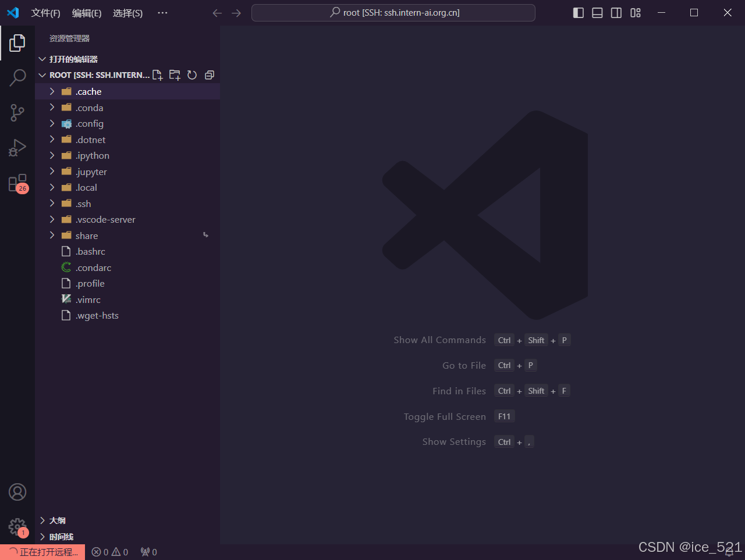Open the .profile file
The width and height of the screenshot is (745, 560).
pyautogui.click(x=127, y=283)
